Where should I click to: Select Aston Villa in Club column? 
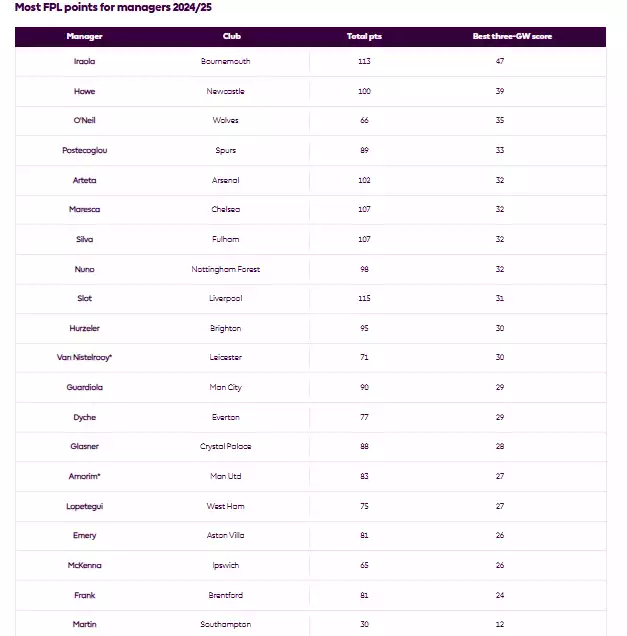coord(225,536)
